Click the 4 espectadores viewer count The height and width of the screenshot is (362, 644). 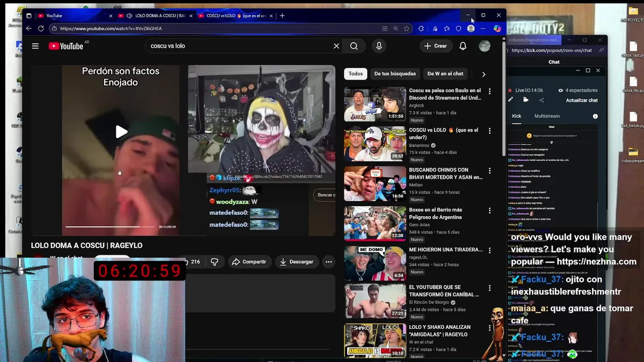click(x=578, y=90)
